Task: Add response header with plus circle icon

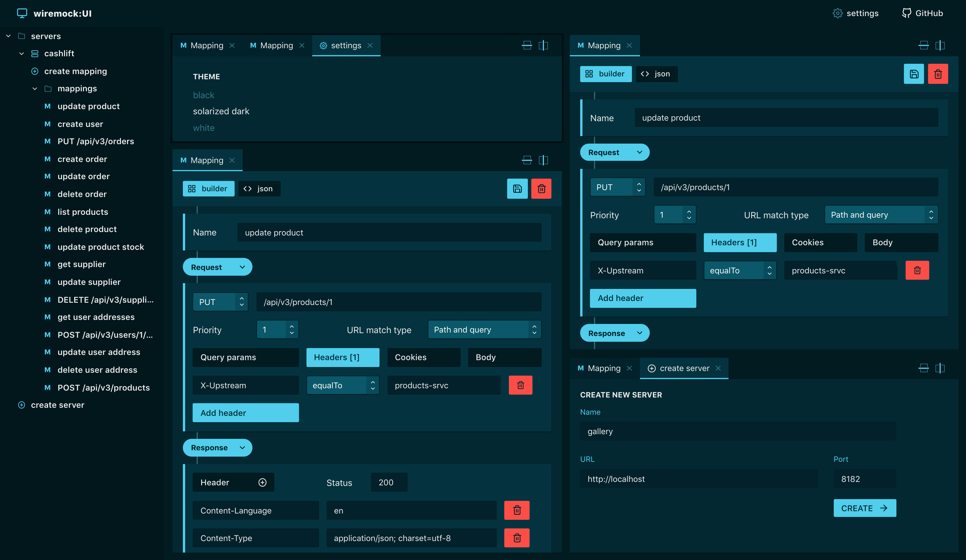Action: [262, 482]
